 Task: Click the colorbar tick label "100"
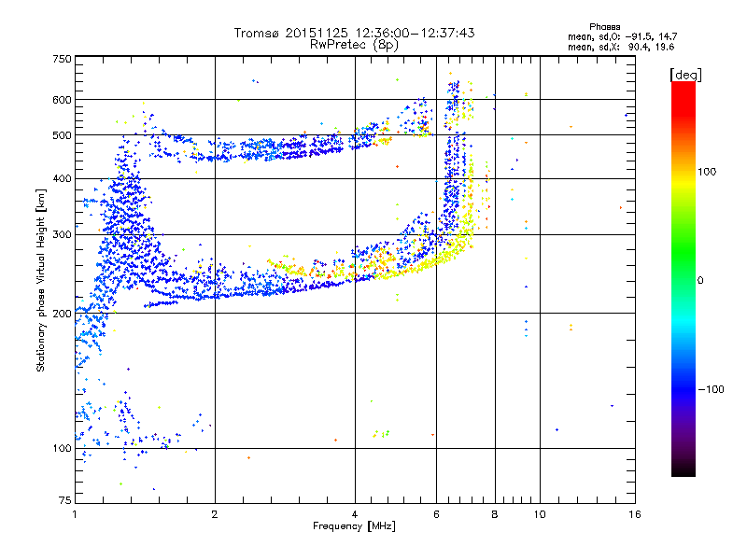point(707,172)
